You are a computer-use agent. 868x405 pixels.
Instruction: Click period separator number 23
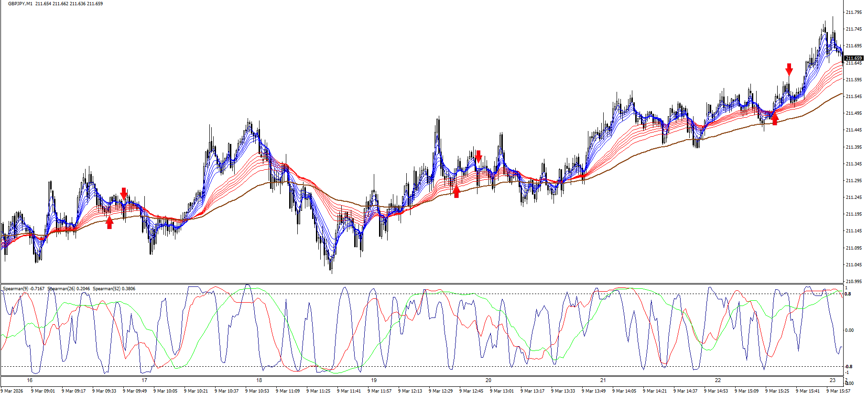(x=833, y=381)
